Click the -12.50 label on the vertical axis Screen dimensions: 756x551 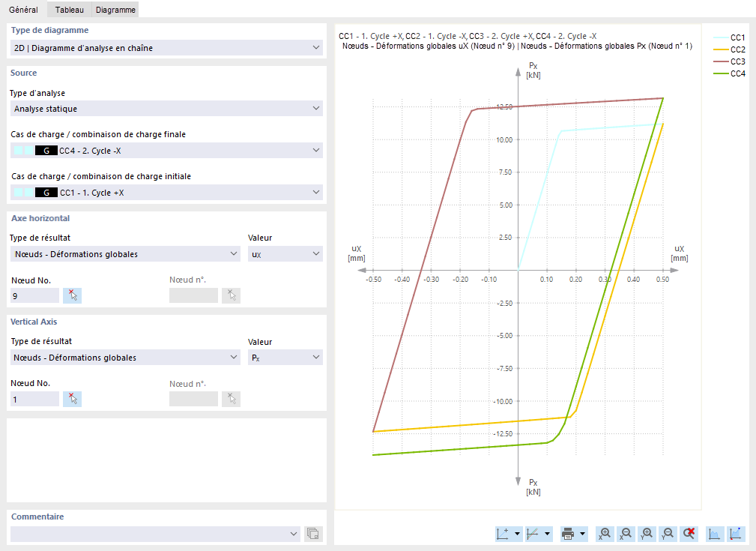503,434
